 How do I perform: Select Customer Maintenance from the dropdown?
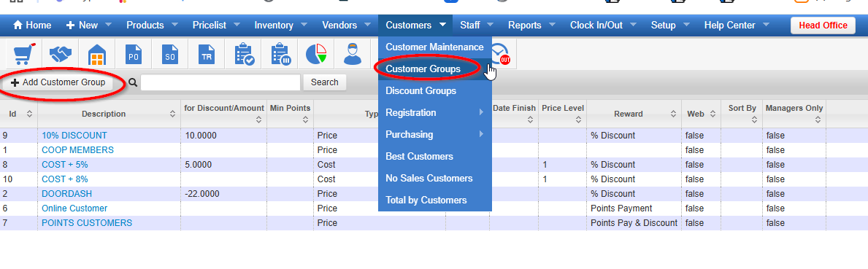[434, 47]
